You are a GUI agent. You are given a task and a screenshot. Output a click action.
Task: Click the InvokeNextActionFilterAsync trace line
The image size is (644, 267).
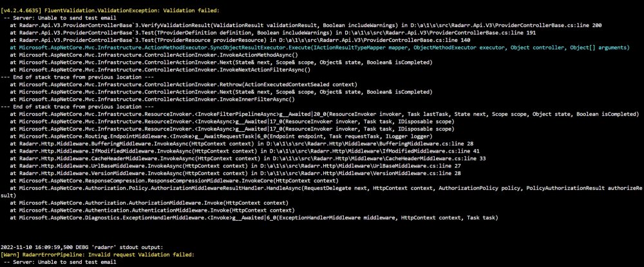(160, 69)
